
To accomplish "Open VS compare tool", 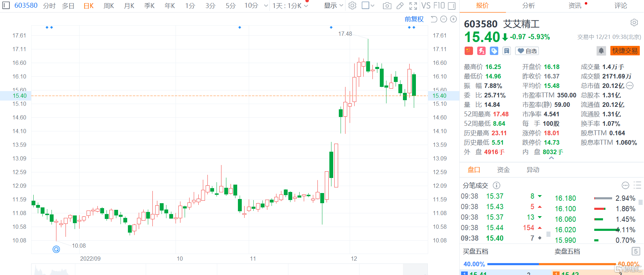I will 426,6.
